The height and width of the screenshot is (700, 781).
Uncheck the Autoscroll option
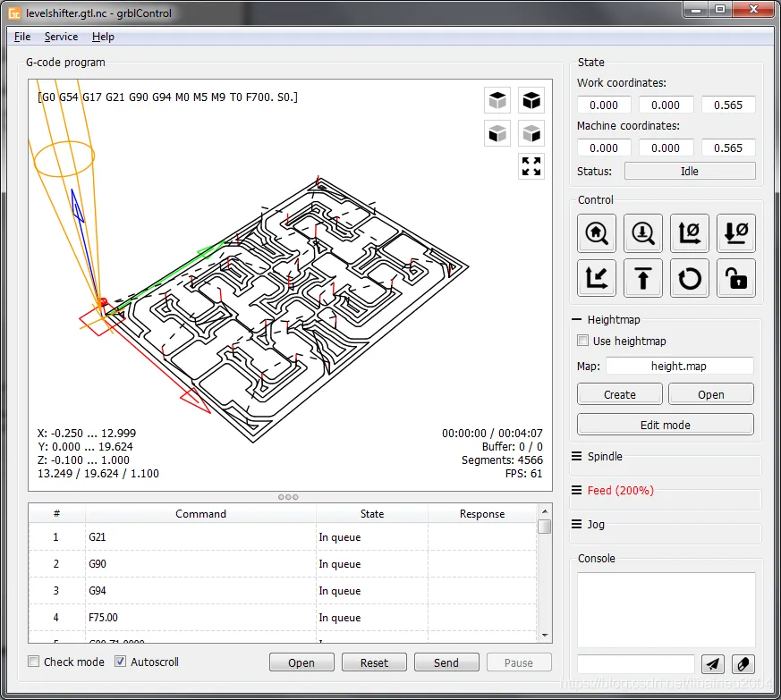121,662
